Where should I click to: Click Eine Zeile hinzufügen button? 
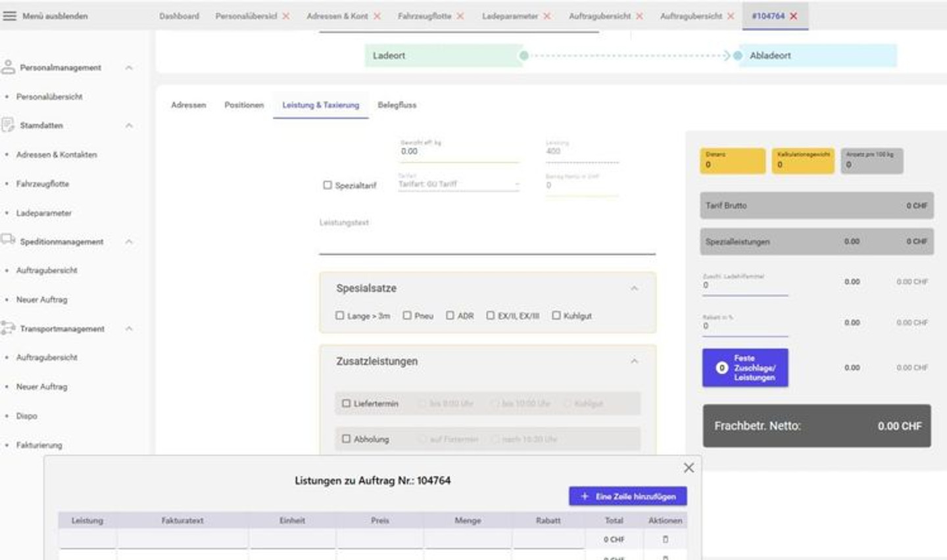pyautogui.click(x=627, y=496)
